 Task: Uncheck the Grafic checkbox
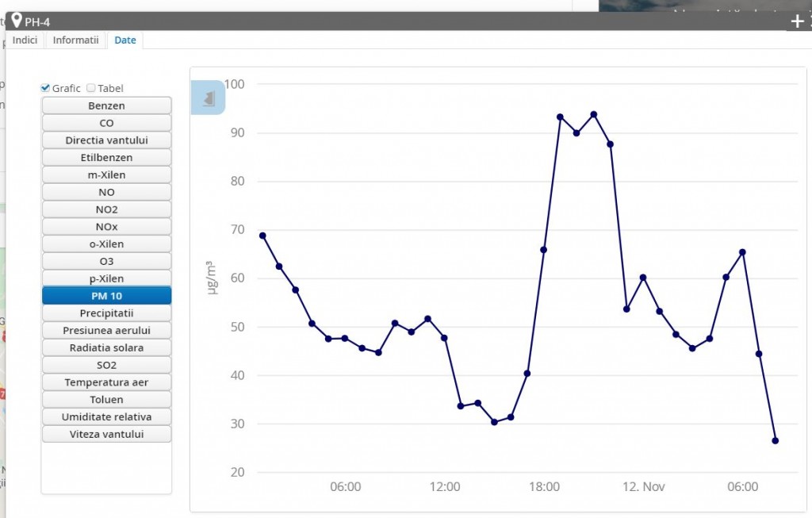(x=46, y=88)
